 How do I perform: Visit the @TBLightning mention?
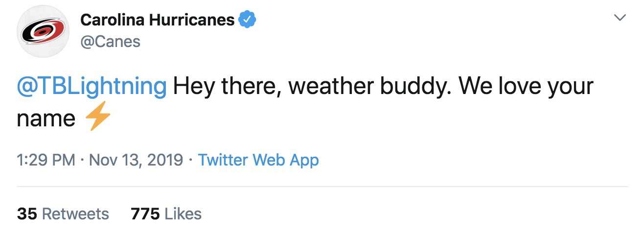click(92, 87)
